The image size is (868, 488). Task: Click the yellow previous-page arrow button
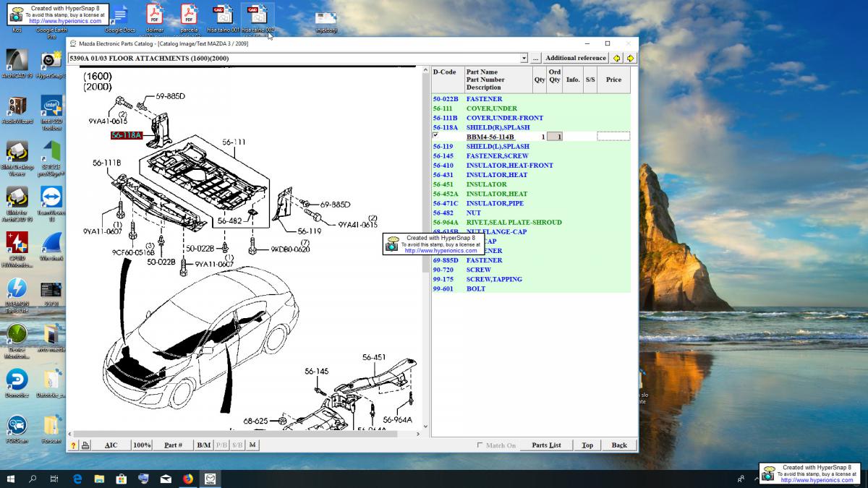pos(616,58)
